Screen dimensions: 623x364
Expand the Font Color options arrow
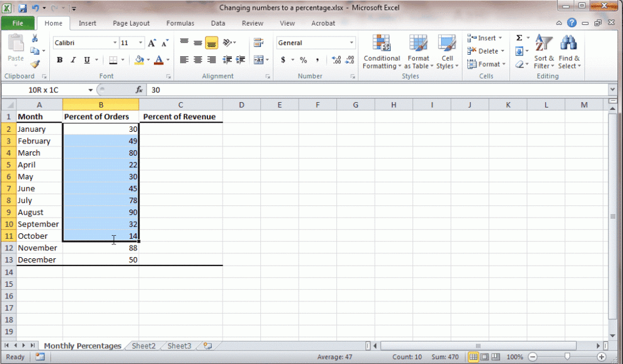click(168, 60)
